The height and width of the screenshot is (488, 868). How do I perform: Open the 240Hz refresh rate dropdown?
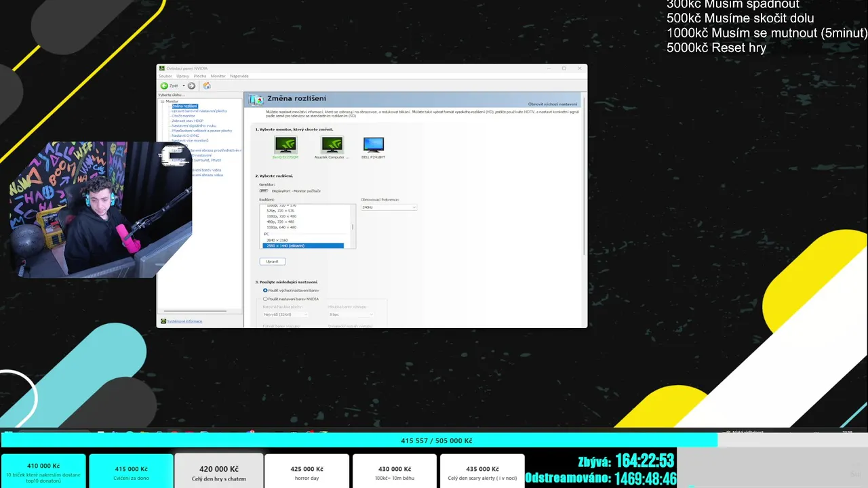point(389,207)
